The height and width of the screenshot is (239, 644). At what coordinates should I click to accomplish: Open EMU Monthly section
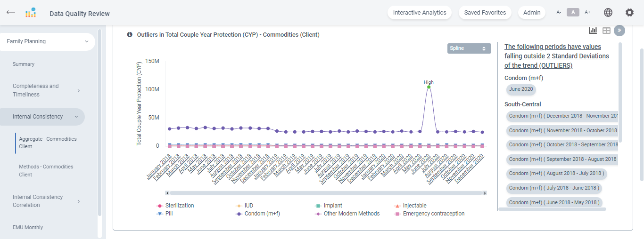coord(28,227)
